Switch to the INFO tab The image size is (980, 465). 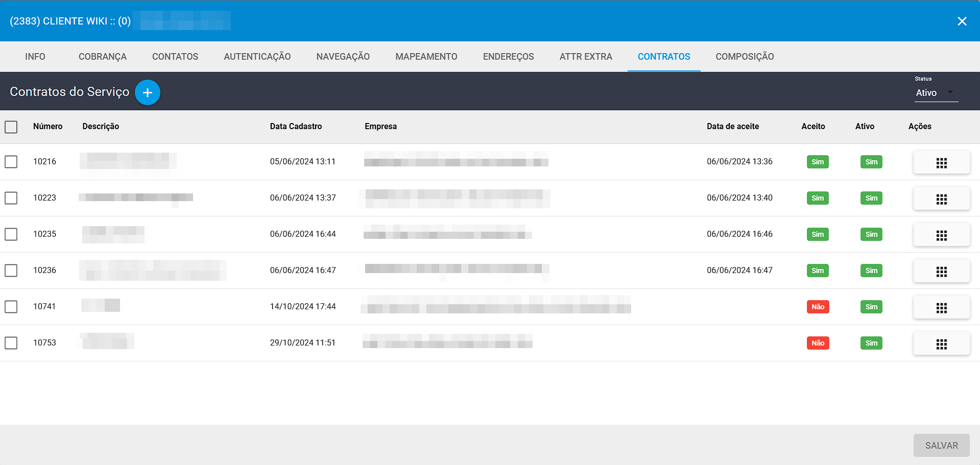(35, 57)
